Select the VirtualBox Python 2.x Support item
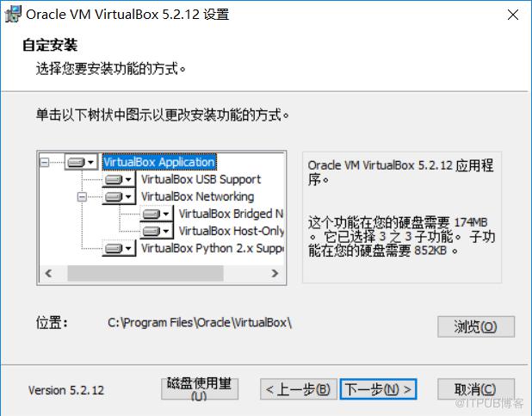Image resolution: width=532 pixels, height=416 pixels. (212, 248)
